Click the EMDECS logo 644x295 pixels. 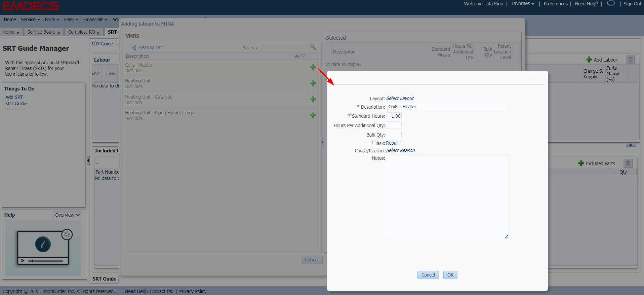pos(31,6)
